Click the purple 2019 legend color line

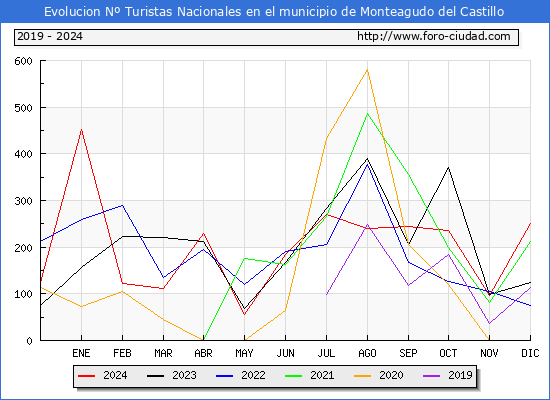coord(432,376)
